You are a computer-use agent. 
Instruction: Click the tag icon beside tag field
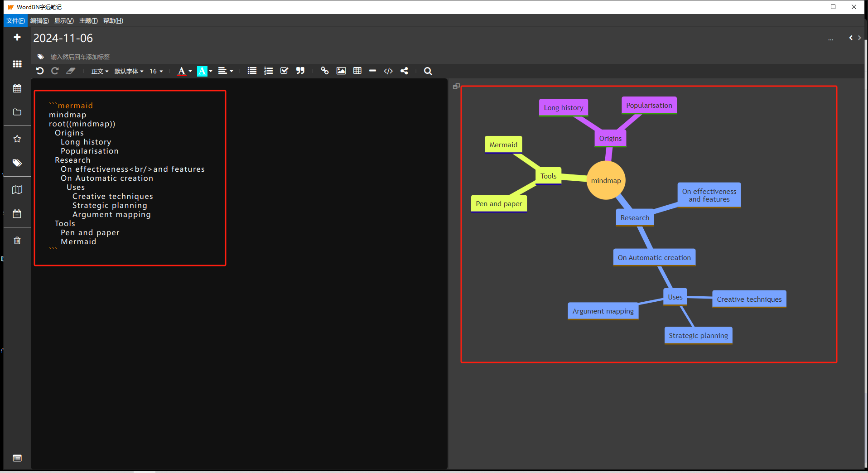41,57
